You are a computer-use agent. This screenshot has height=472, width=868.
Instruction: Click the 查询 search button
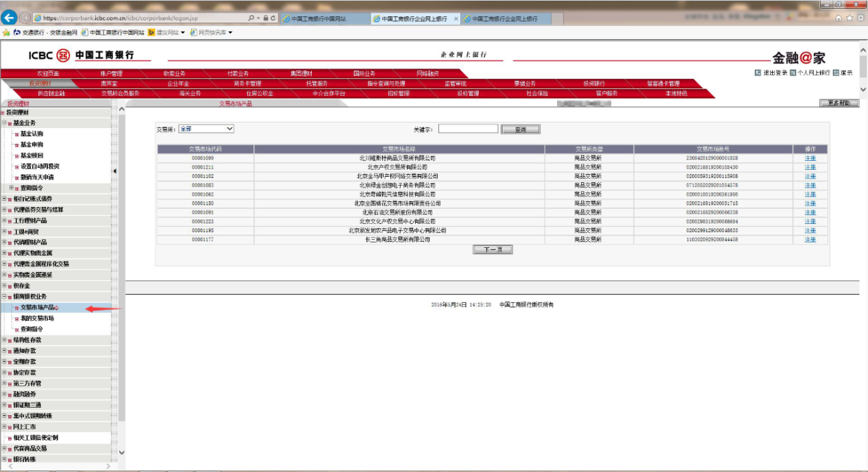tap(521, 129)
